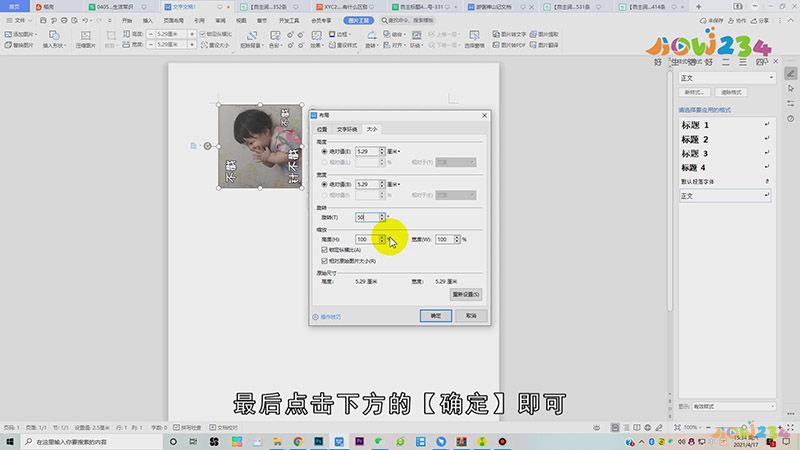Toggle the relative to original picture size checkbox
800x450 pixels.
point(324,261)
